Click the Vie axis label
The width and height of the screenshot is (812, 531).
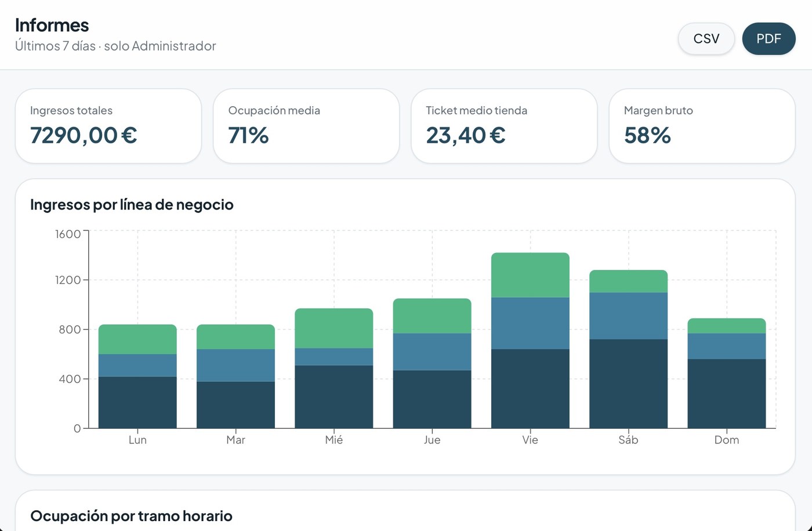coord(530,440)
